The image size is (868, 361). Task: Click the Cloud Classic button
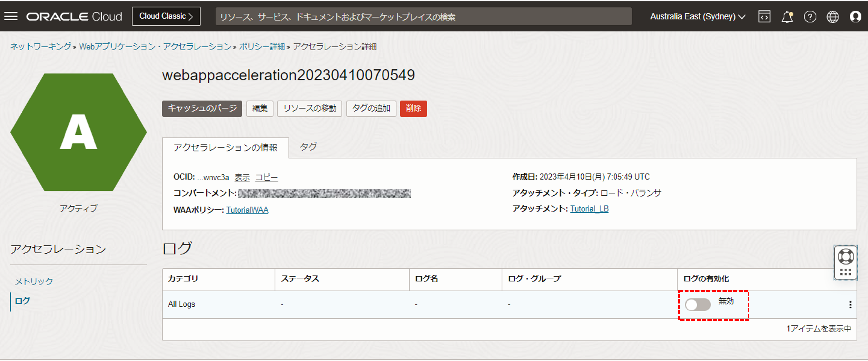(x=166, y=16)
